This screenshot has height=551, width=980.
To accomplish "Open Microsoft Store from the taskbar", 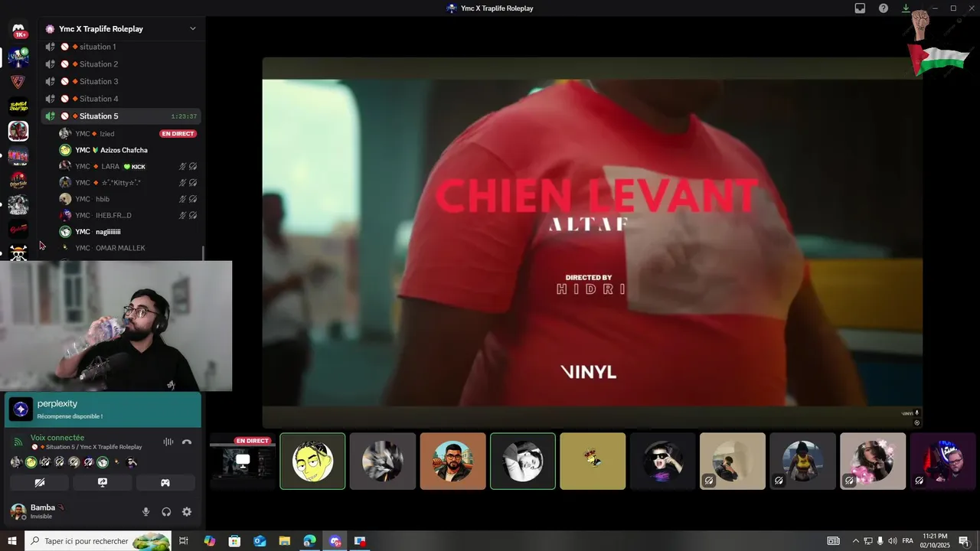I will (x=234, y=541).
